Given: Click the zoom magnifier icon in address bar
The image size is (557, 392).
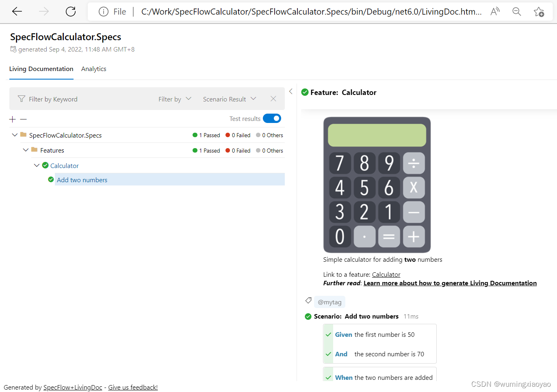Looking at the screenshot, I should (x=517, y=12).
